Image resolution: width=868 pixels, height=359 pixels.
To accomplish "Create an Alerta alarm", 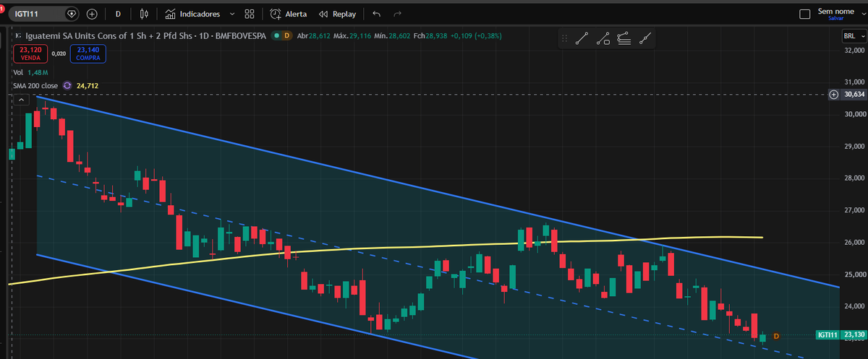I will coord(288,14).
